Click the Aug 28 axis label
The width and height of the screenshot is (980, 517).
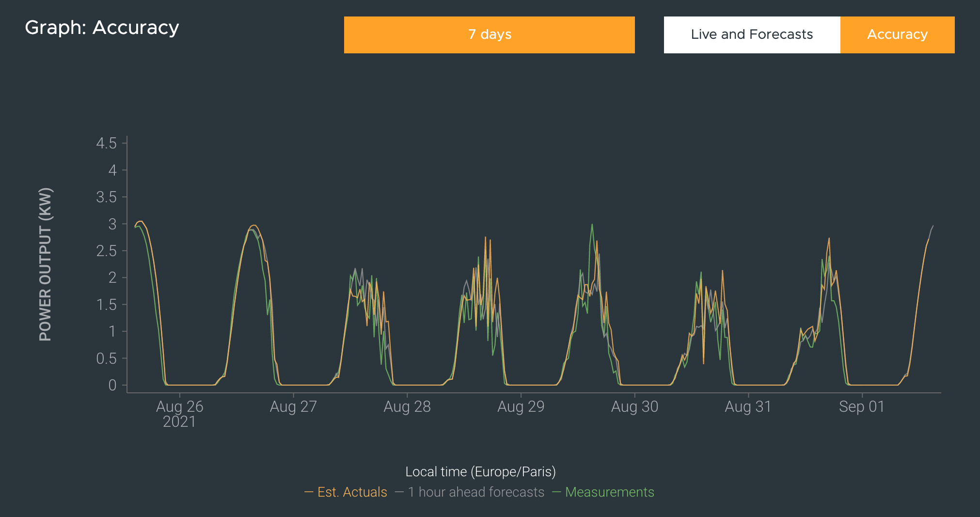tap(407, 406)
